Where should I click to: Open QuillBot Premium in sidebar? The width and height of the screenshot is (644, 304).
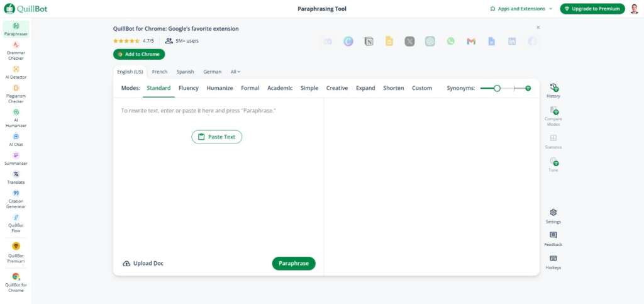(x=16, y=252)
